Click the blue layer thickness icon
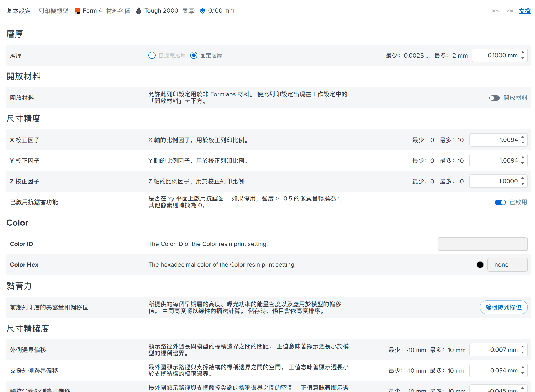Viewport: 535px width, 392px height. (x=202, y=11)
